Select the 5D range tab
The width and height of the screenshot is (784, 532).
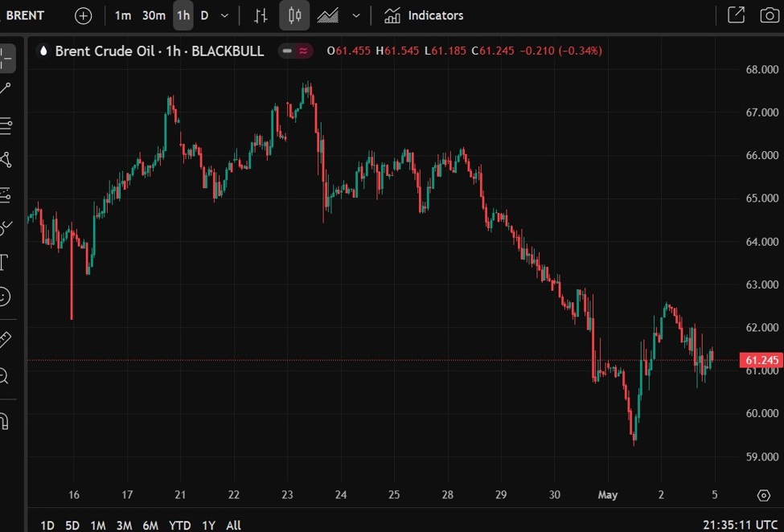(72, 525)
